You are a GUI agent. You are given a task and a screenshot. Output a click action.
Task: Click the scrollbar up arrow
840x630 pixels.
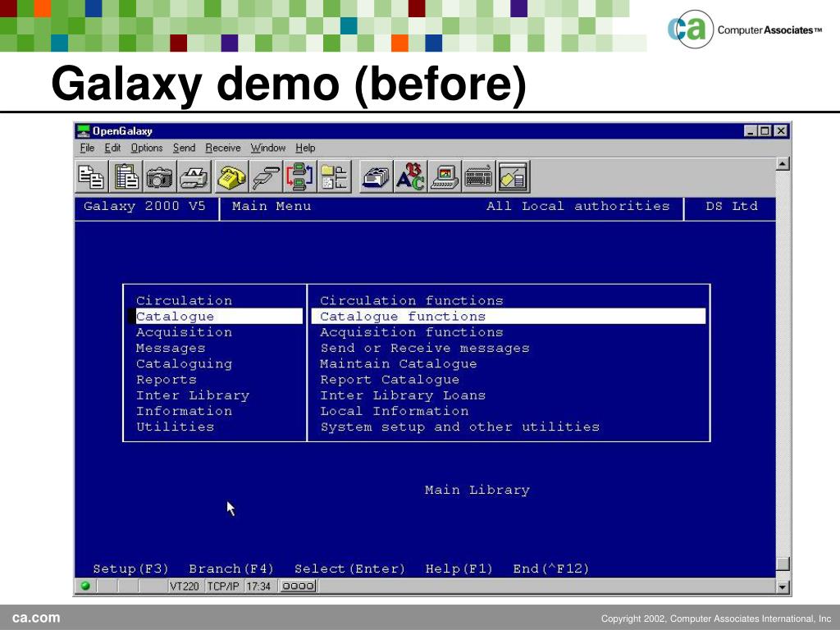coord(783,164)
